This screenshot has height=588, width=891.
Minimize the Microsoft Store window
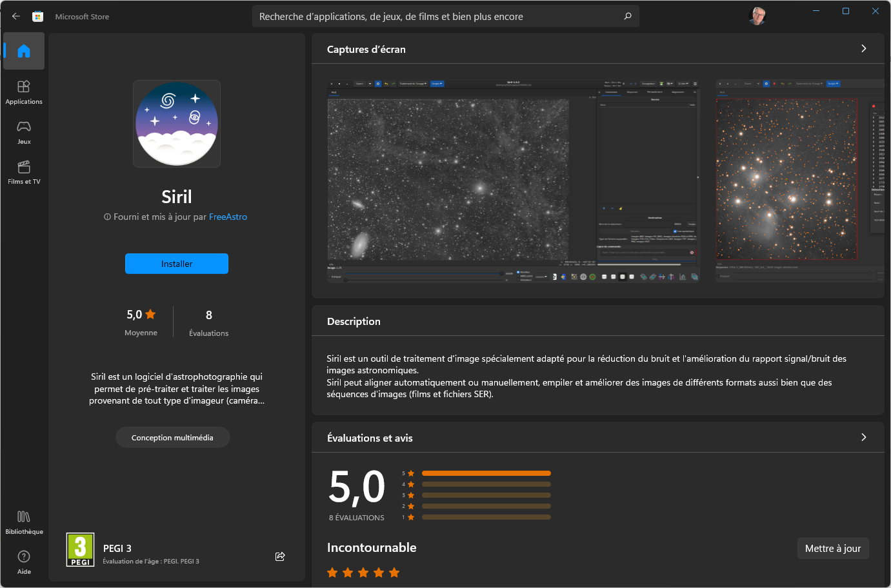tap(816, 11)
